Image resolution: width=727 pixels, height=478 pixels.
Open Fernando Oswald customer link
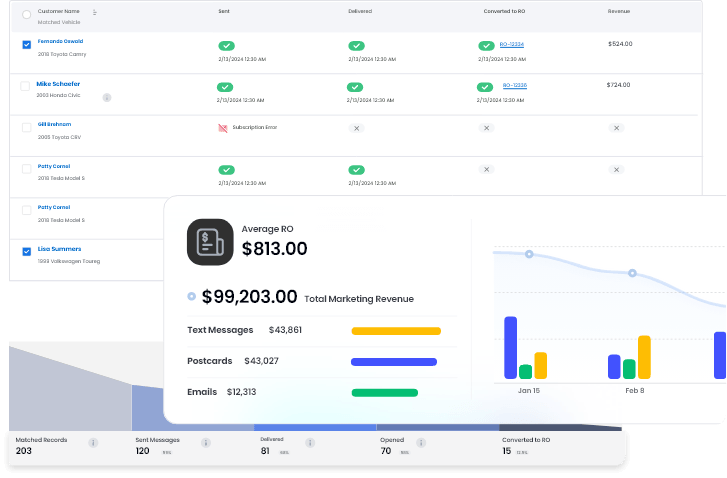(60, 41)
